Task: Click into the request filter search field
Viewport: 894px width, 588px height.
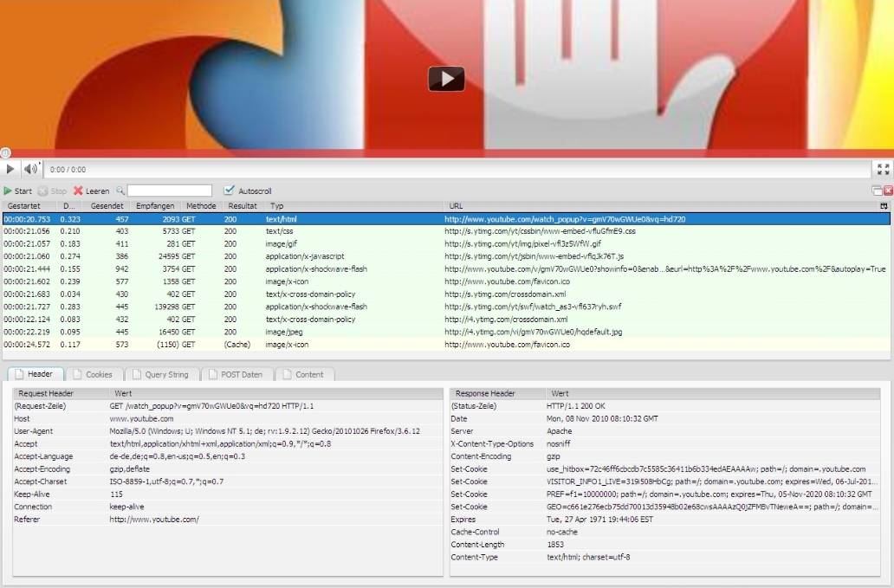Action: [169, 191]
